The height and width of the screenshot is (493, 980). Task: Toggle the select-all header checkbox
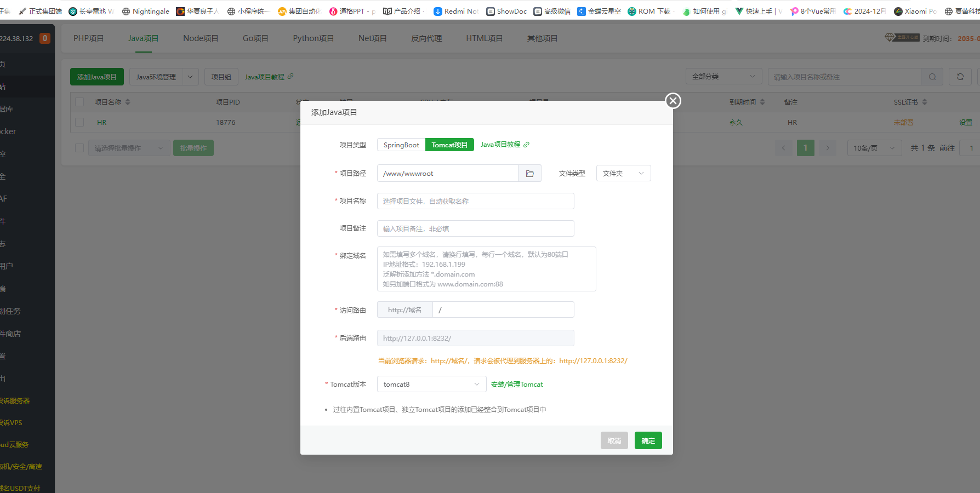click(x=80, y=102)
